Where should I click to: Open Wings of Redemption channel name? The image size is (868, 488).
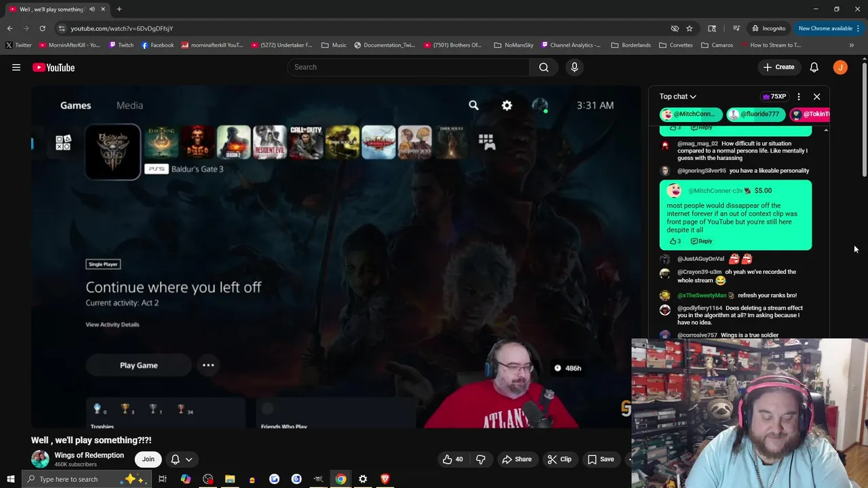tap(90, 455)
